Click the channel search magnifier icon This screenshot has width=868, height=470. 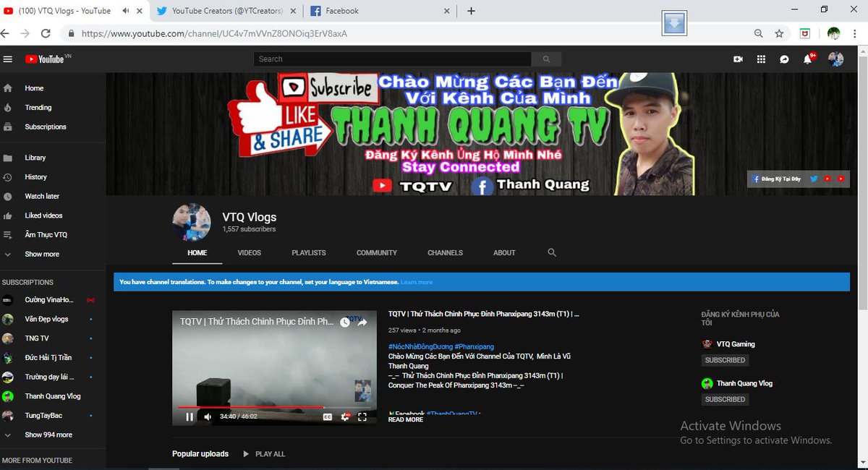point(552,252)
